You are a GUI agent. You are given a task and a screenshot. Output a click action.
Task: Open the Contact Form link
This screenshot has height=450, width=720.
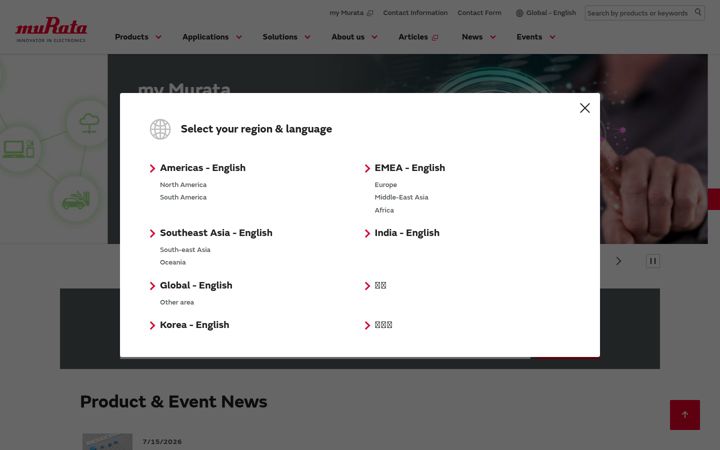[x=479, y=13]
